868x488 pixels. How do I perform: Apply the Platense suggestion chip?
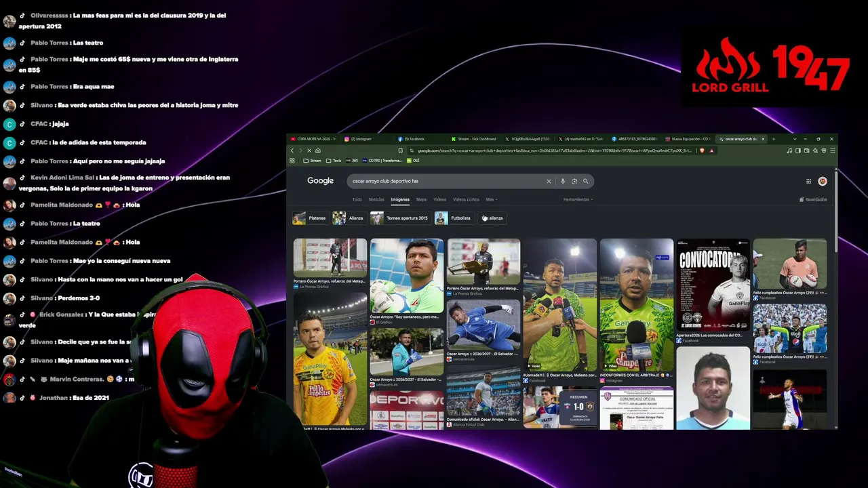point(310,218)
